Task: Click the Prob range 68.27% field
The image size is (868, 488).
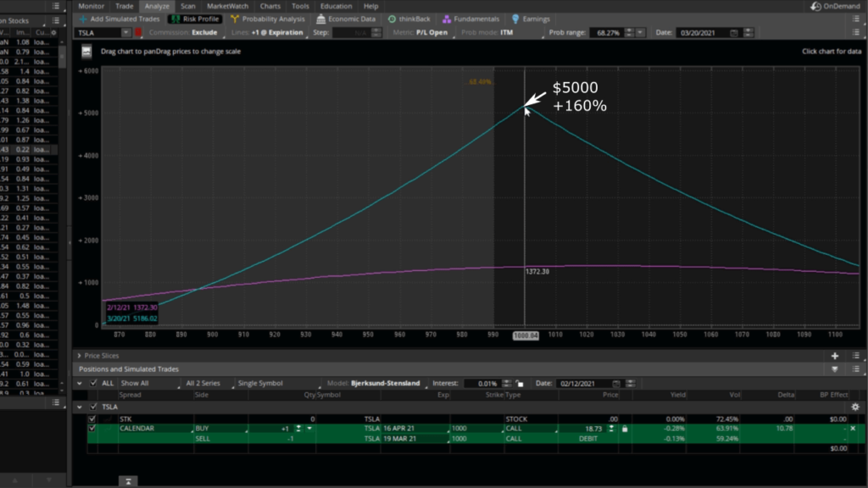Action: [x=607, y=33]
